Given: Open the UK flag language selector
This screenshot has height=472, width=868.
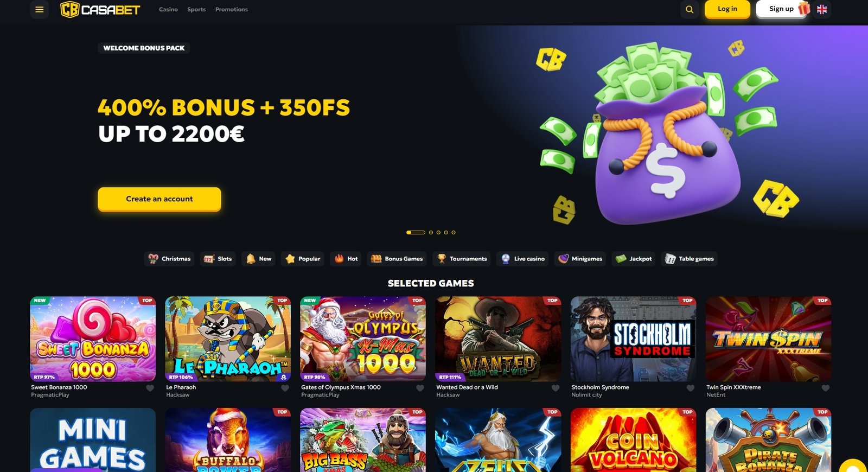Looking at the screenshot, I should pyautogui.click(x=822, y=9).
